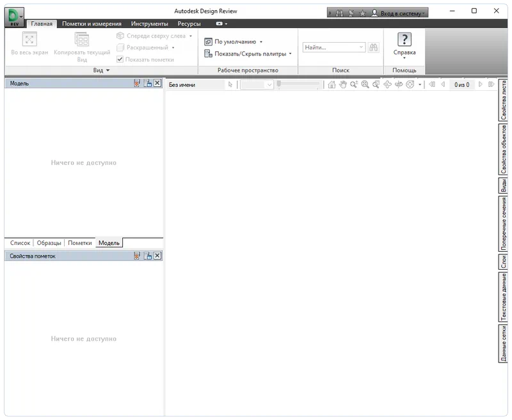The height and width of the screenshot is (420, 512).
Task: Click the dock/float icon on Свойства пометок palette
Action: pos(148,256)
